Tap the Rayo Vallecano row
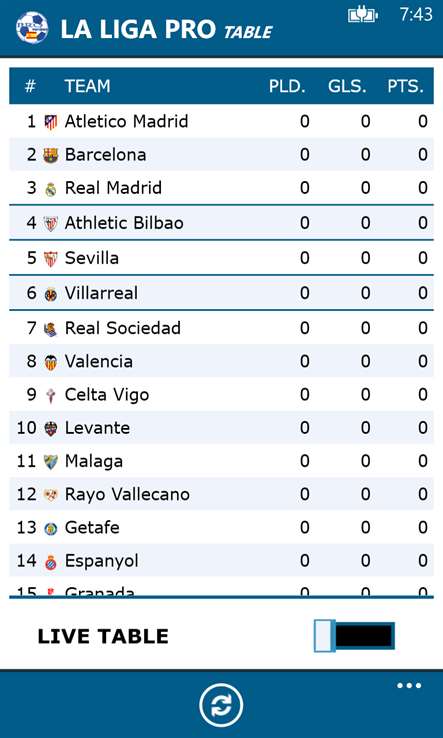 tap(221, 494)
